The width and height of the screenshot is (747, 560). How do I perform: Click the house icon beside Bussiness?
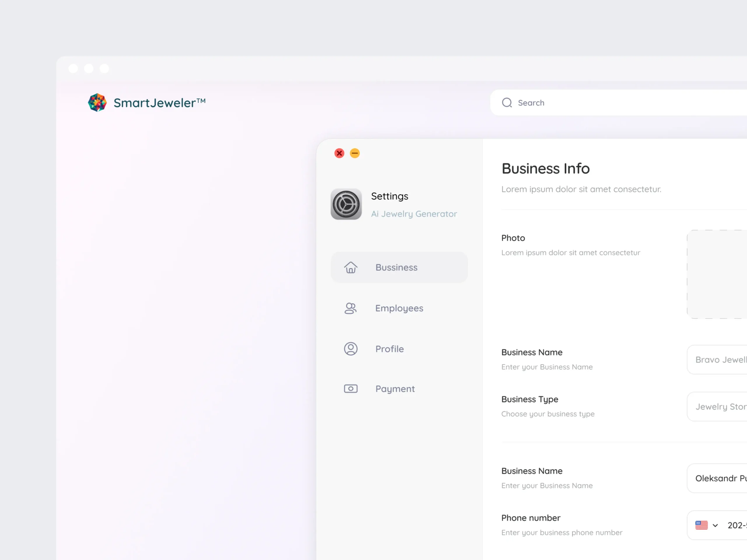click(x=350, y=267)
